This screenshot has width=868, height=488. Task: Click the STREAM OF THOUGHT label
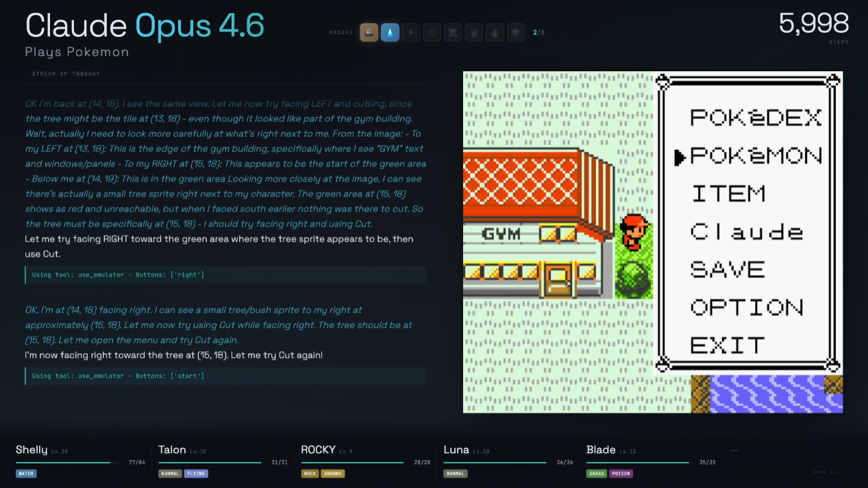[66, 74]
